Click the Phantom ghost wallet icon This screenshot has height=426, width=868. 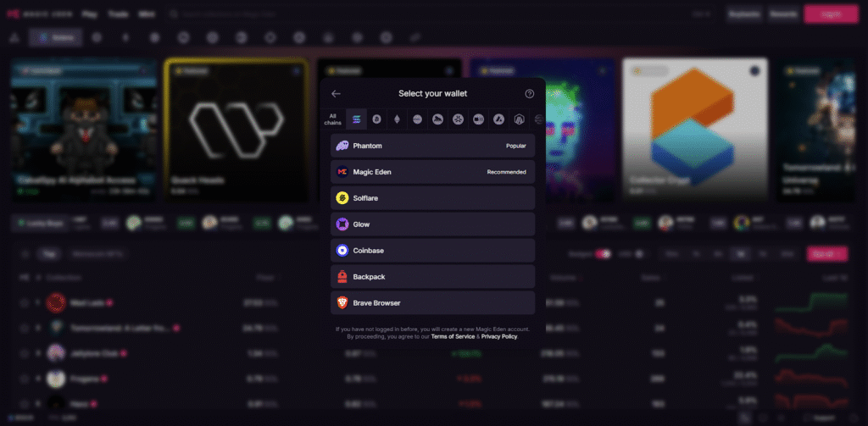click(x=342, y=146)
